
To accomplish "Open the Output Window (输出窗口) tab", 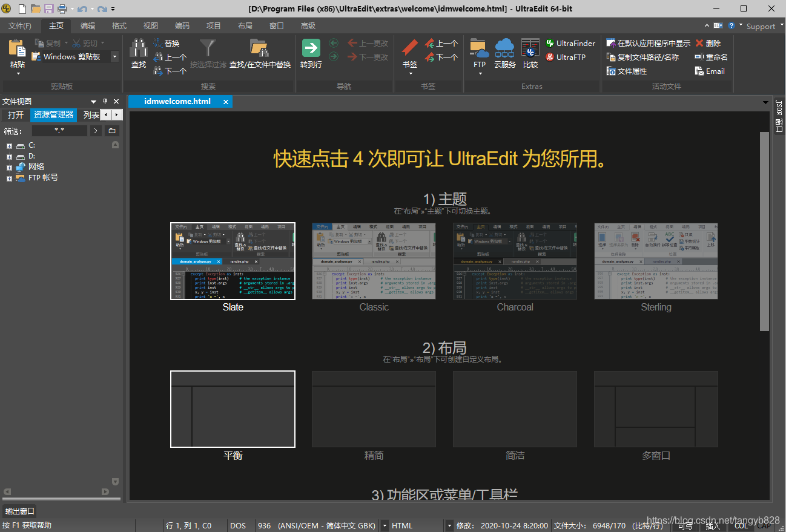I will click(x=20, y=511).
